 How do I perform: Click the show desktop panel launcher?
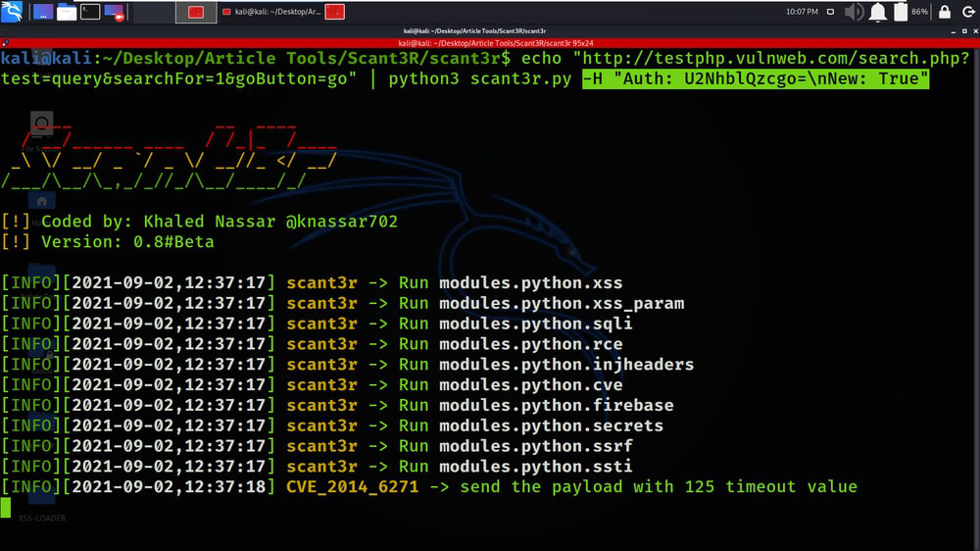pyautogui.click(x=42, y=12)
